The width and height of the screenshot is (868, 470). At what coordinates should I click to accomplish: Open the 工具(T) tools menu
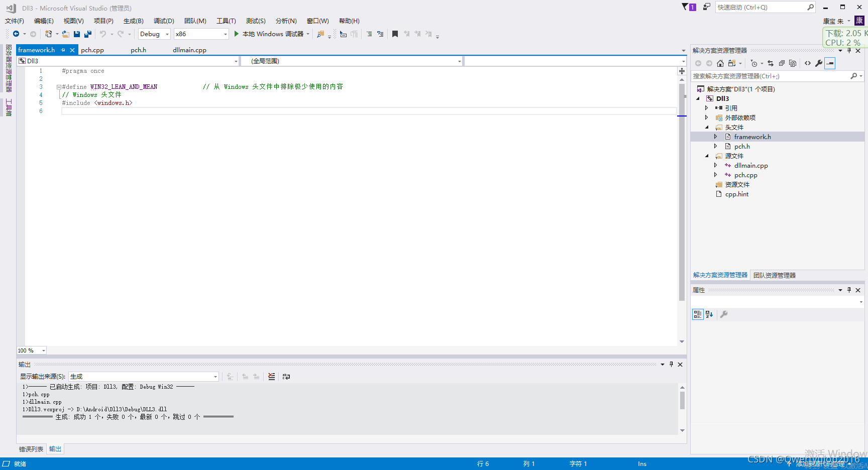(x=226, y=21)
